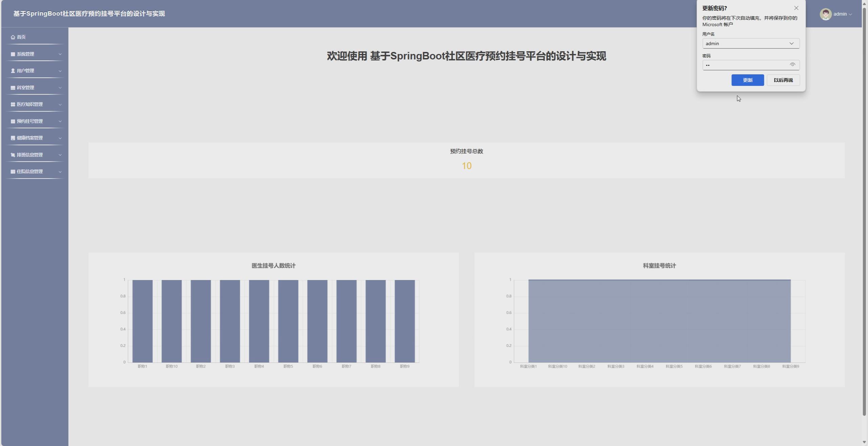The image size is (868, 446).
Task: Click the 排班信息管理 sidebar icon
Action: (13, 155)
